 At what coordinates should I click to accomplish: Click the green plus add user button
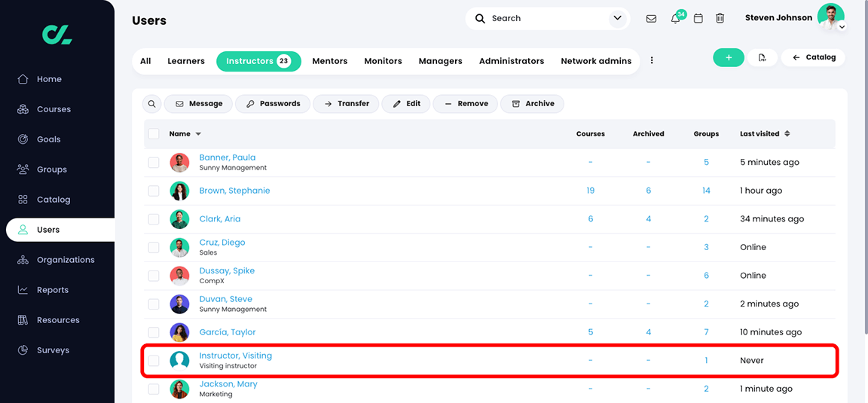pyautogui.click(x=729, y=57)
